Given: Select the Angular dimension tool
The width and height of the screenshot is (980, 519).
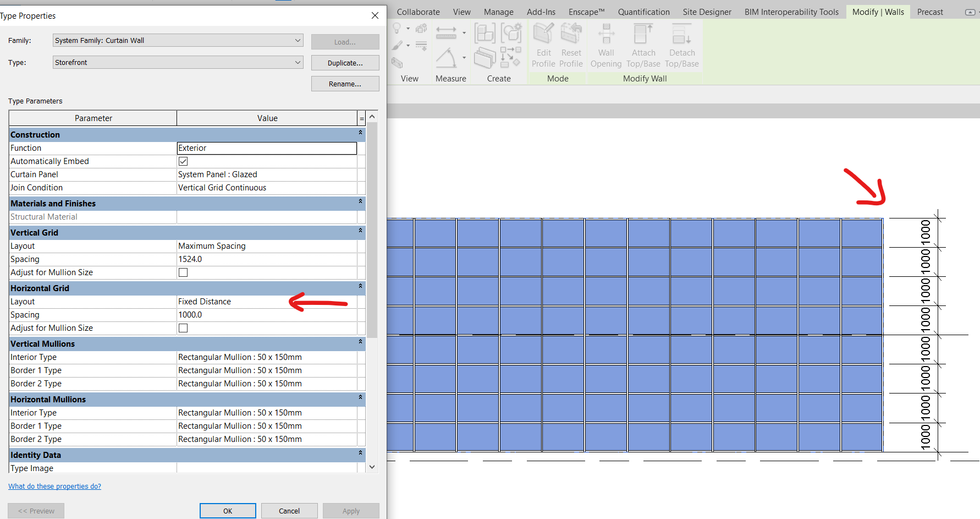Looking at the screenshot, I should [446, 57].
